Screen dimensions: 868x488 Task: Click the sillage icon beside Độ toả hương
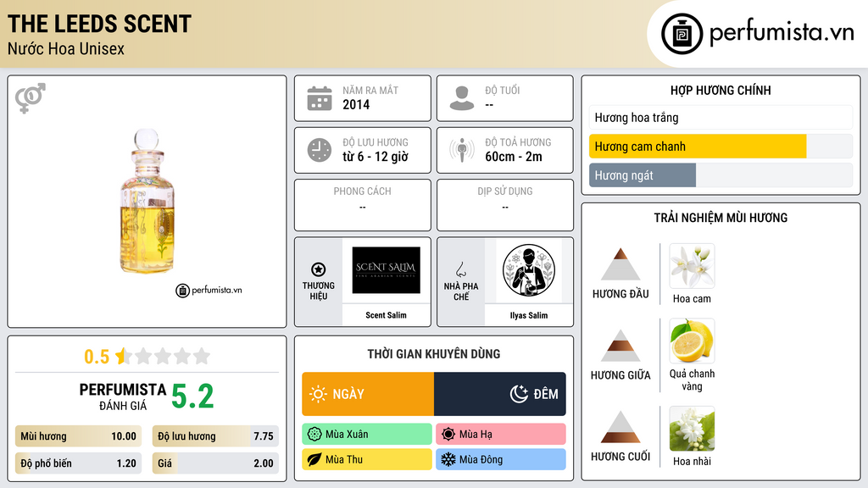[462, 150]
